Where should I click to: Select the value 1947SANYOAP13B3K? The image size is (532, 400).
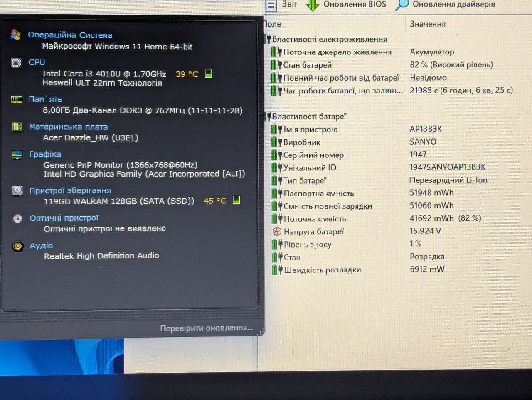coord(448,167)
